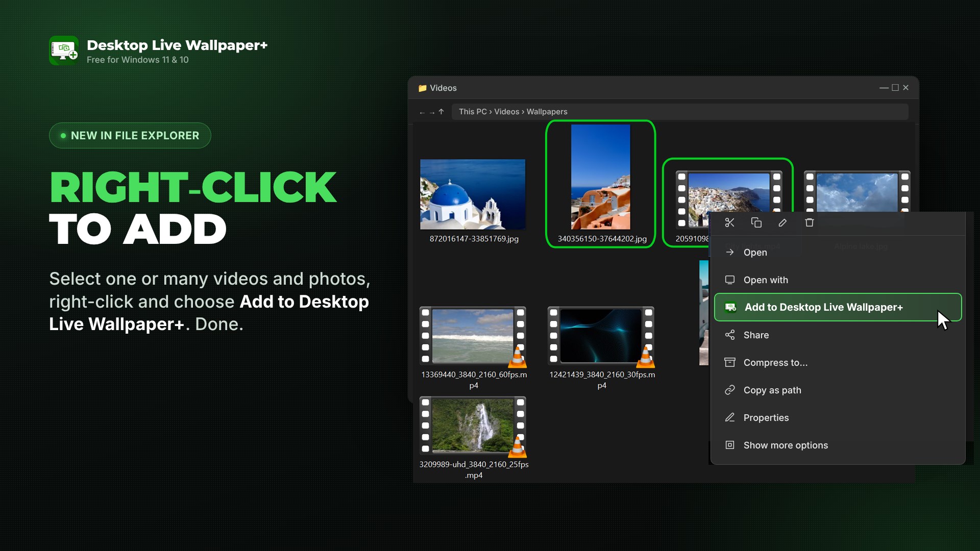This screenshot has height=551, width=980.
Task: Select the highlighted Santorini town video thumbnail
Action: pyautogui.click(x=728, y=199)
